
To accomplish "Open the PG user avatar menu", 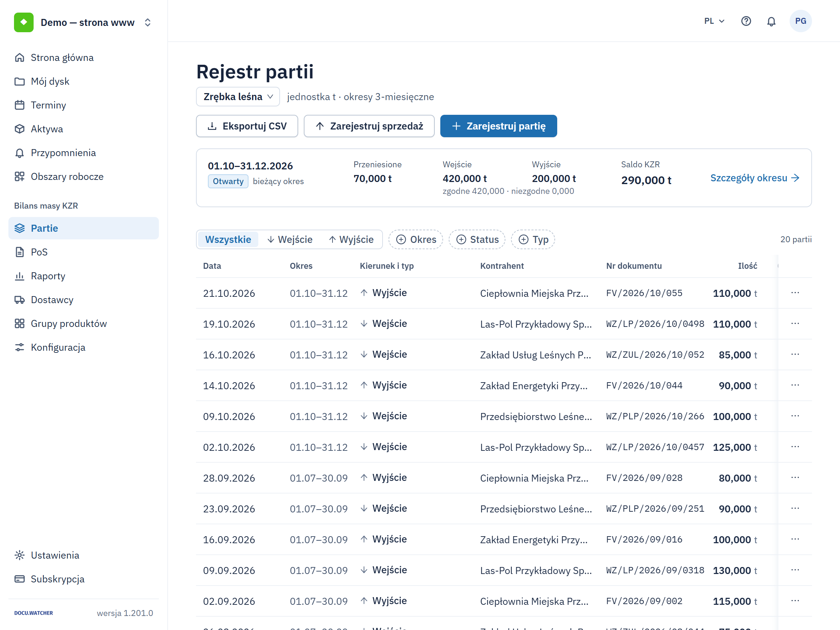I will coord(800,21).
